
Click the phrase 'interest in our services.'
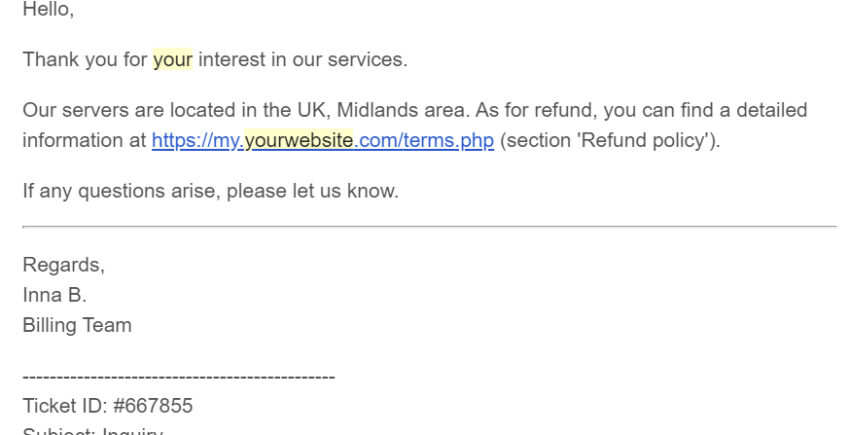point(303,60)
